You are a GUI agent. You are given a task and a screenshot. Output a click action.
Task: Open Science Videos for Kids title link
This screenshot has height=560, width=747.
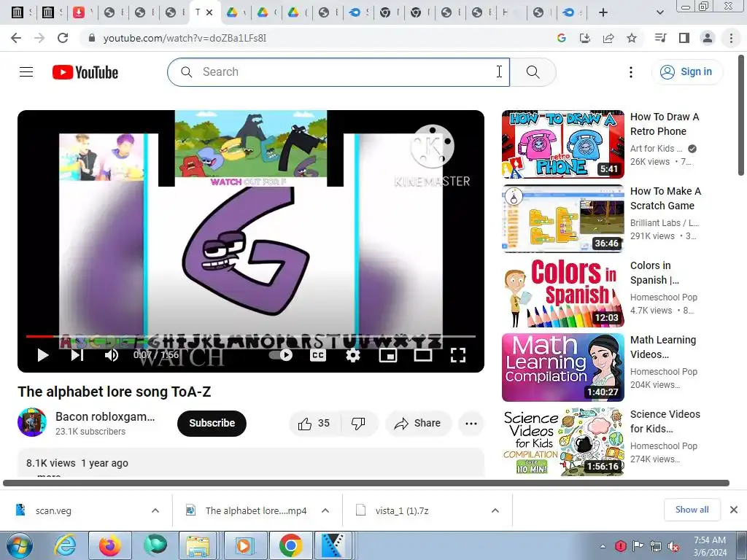[x=665, y=421]
